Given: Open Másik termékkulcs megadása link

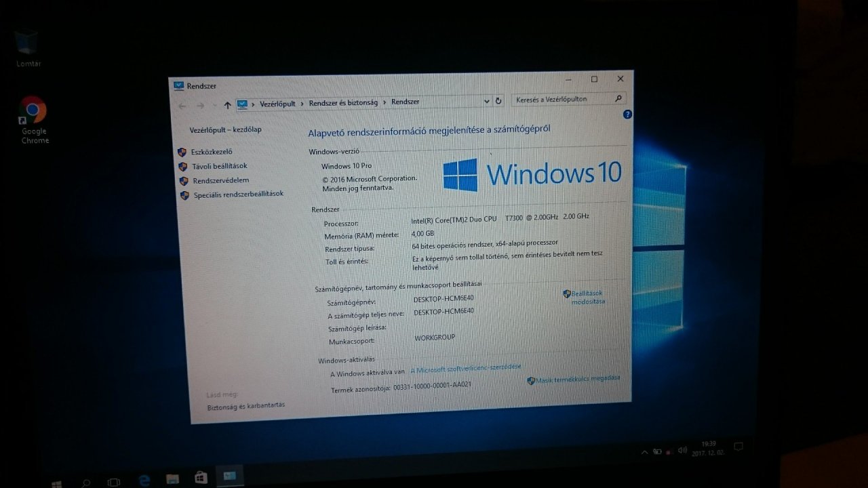Looking at the screenshot, I should tap(577, 380).
